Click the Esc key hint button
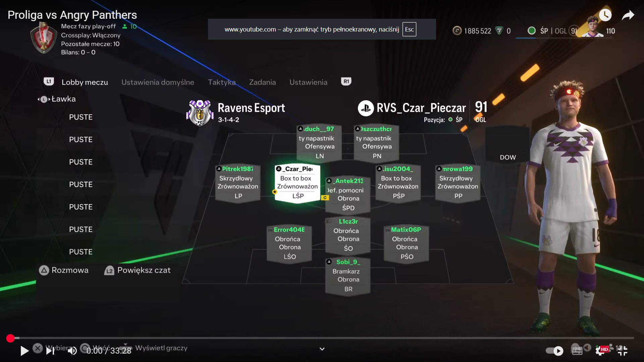 [x=409, y=29]
